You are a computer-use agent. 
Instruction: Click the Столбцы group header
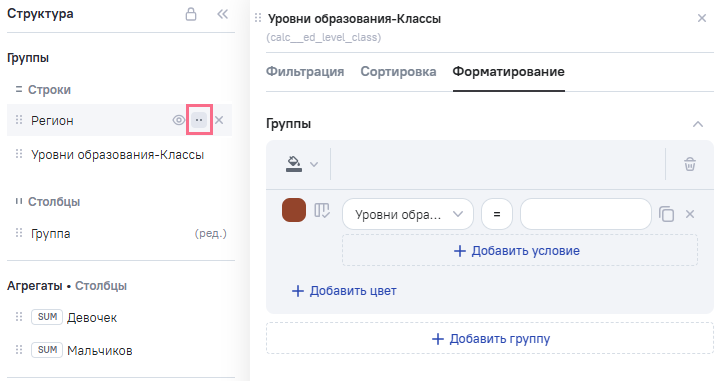[x=54, y=202]
